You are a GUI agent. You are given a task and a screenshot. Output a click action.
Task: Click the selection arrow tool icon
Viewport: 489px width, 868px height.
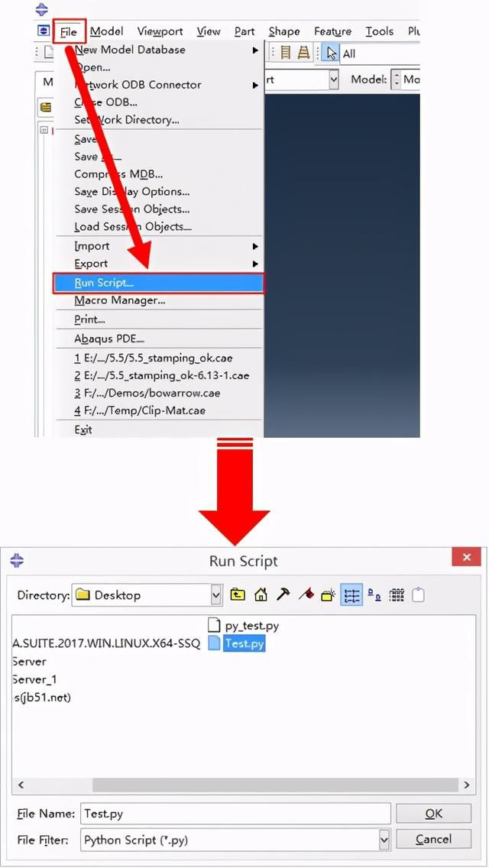pos(332,53)
